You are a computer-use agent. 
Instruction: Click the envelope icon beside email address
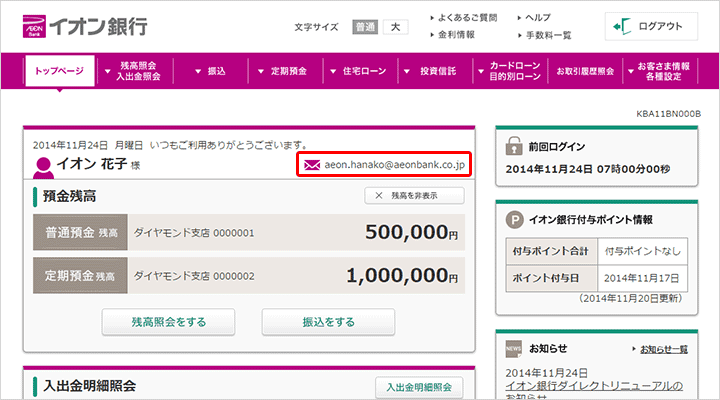click(x=312, y=164)
